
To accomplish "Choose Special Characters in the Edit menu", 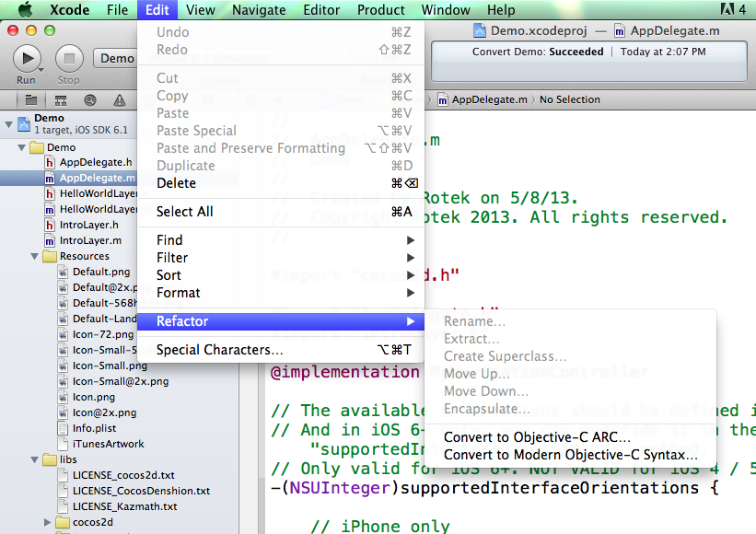I will pos(281,350).
